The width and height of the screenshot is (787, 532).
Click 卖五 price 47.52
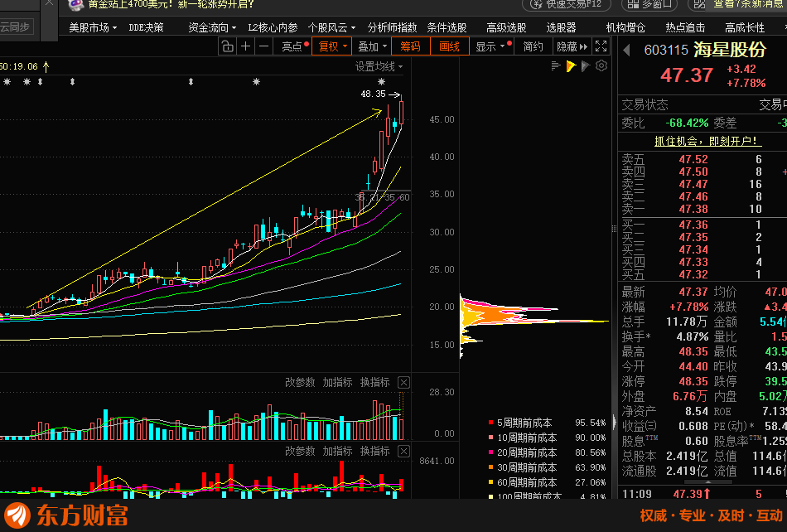693,160
